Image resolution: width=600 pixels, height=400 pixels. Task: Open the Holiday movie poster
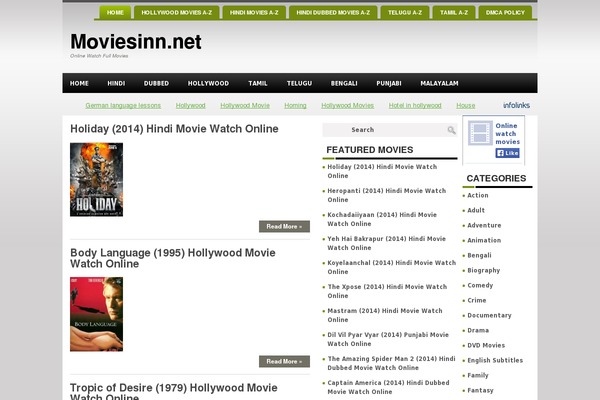(x=96, y=179)
